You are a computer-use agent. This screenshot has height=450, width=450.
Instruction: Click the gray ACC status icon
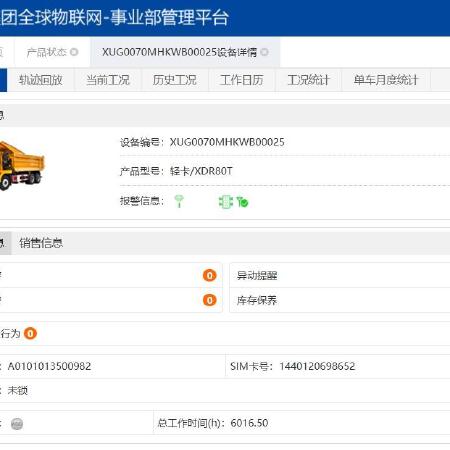17,424
